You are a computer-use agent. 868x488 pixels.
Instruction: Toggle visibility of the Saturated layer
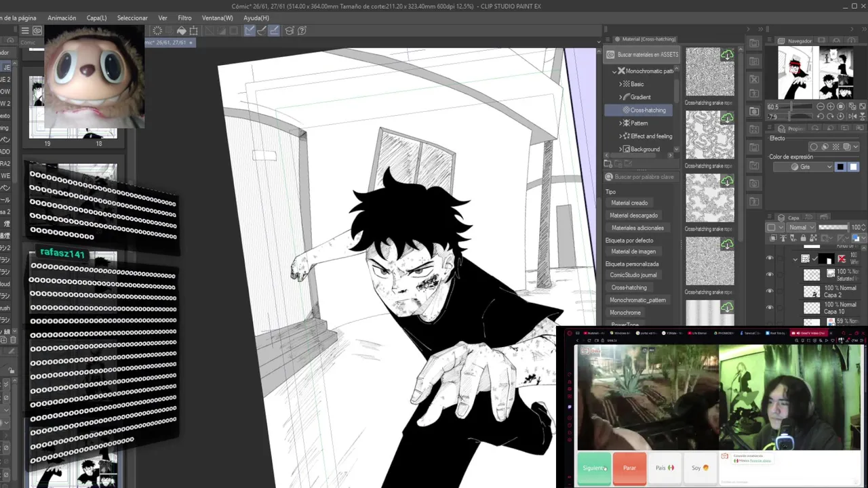pos(770,274)
